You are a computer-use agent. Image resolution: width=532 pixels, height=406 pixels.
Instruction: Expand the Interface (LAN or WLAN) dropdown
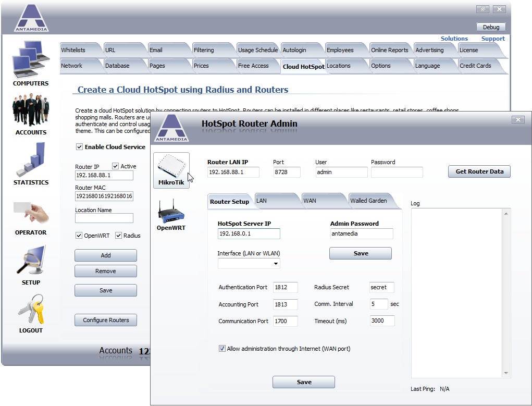point(276,263)
